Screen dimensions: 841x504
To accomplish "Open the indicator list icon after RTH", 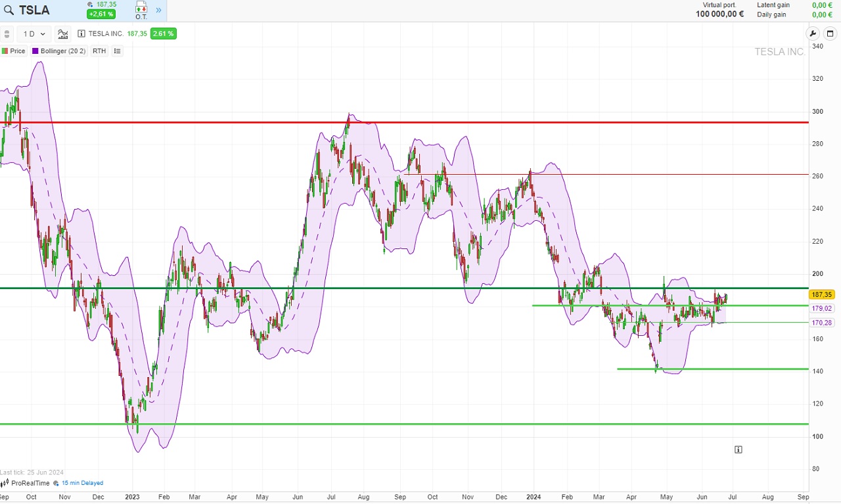I will pyautogui.click(x=118, y=51).
